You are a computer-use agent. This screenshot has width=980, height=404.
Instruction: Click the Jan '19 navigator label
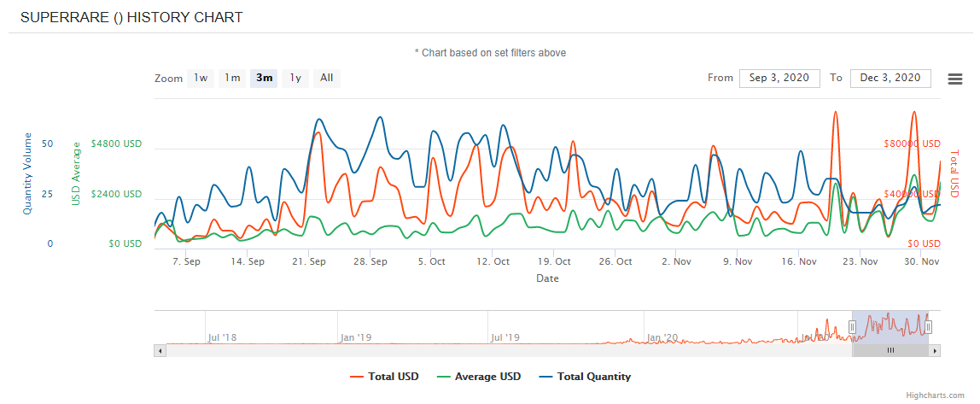click(x=356, y=337)
